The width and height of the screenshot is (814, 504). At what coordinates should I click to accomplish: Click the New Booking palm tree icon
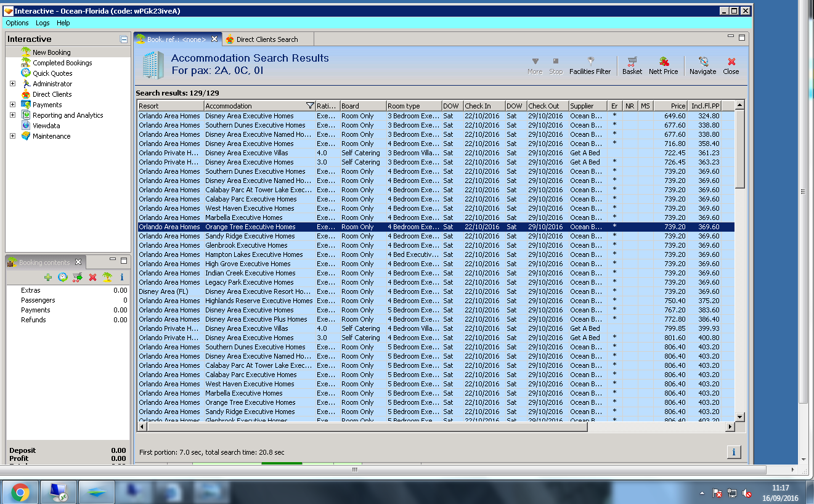[x=26, y=52]
